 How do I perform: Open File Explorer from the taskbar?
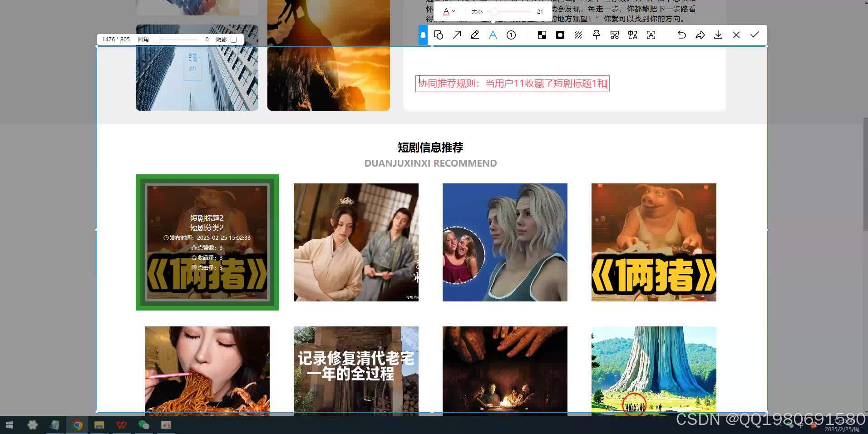[99, 425]
